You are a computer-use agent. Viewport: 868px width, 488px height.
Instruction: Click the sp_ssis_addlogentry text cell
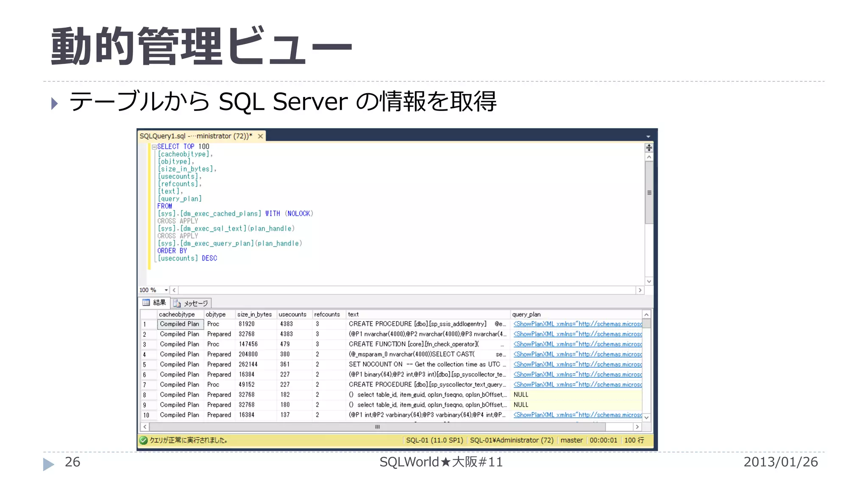(428, 324)
